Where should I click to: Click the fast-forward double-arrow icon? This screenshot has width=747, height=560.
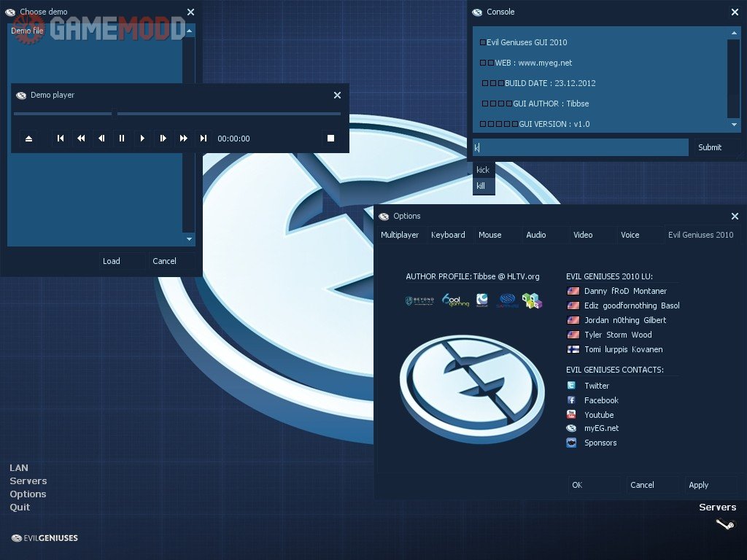click(183, 139)
